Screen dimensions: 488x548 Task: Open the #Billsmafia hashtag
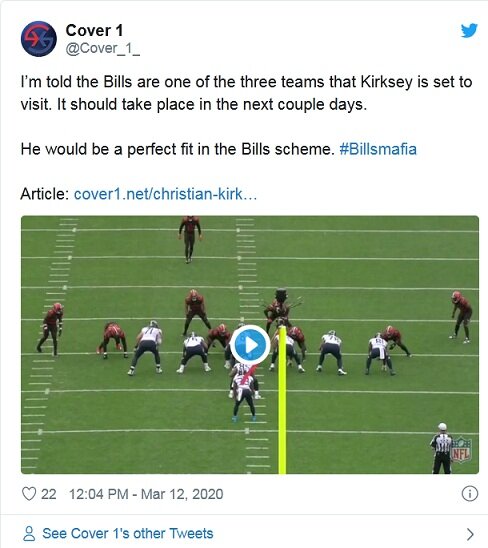point(378,149)
